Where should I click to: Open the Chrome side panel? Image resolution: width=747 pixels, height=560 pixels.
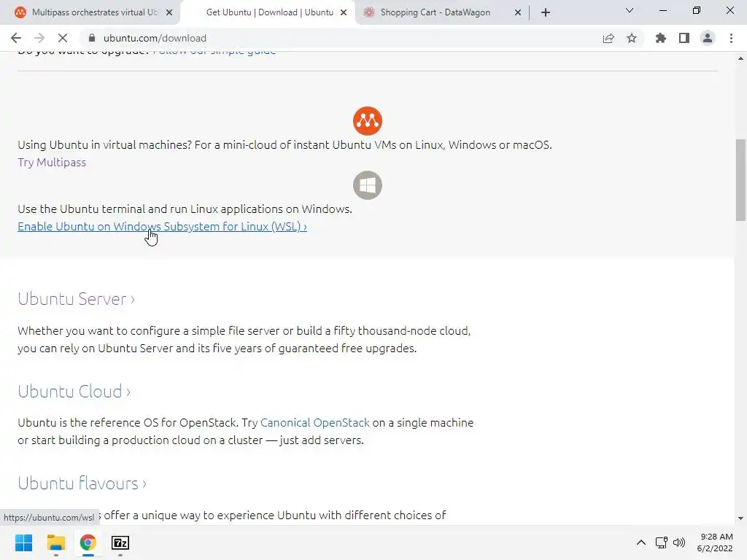pos(684,38)
